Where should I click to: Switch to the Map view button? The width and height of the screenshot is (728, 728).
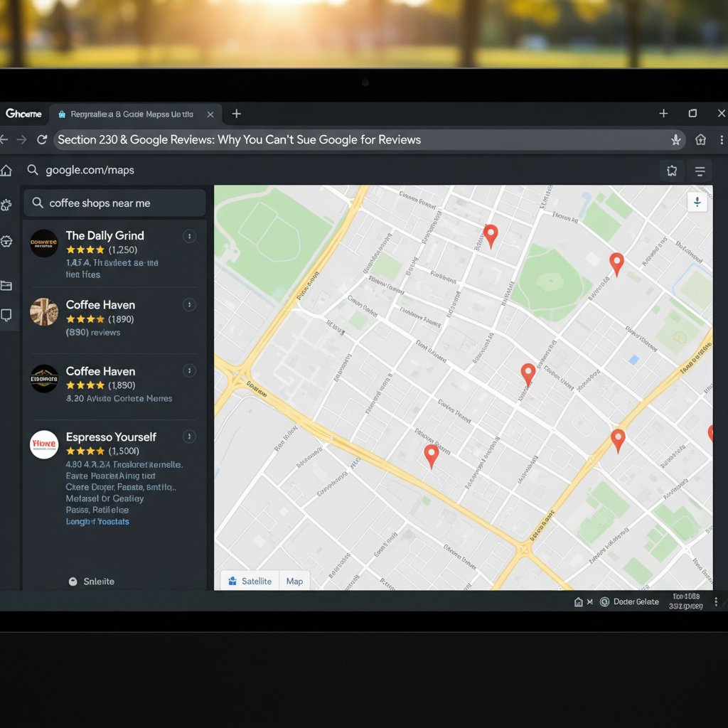click(294, 581)
